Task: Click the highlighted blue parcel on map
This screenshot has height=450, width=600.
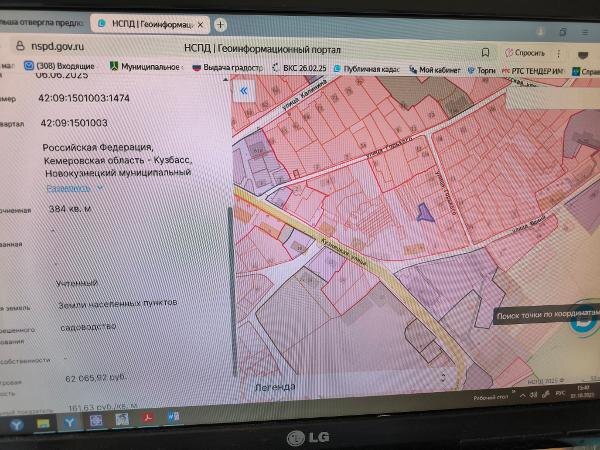Action: [x=424, y=213]
